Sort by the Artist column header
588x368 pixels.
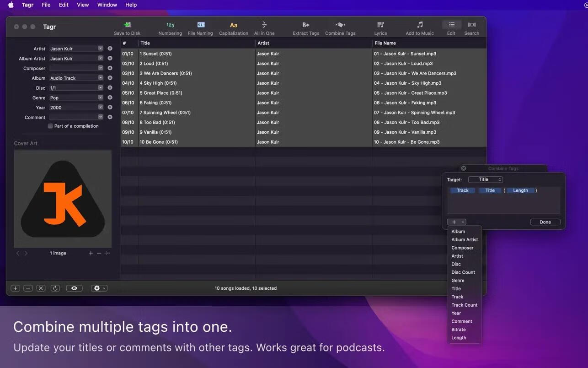[x=314, y=43]
